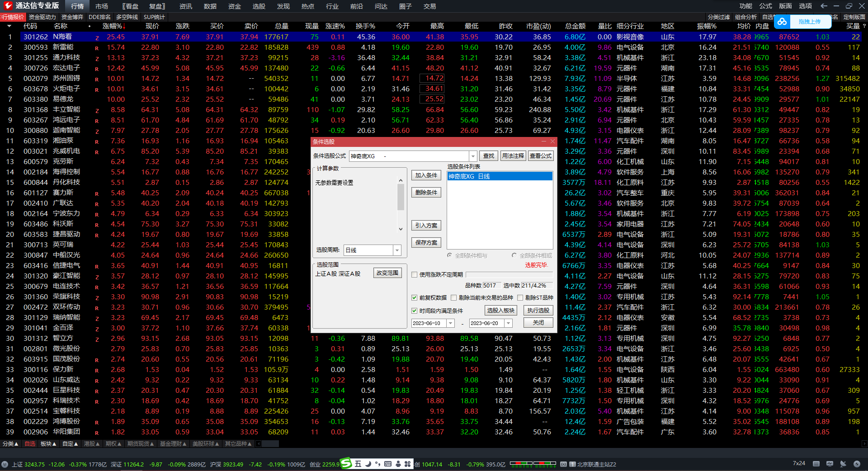Click the punctuation icon in the input toolbar
Viewport: 868px width, 471px height.
pos(377,464)
